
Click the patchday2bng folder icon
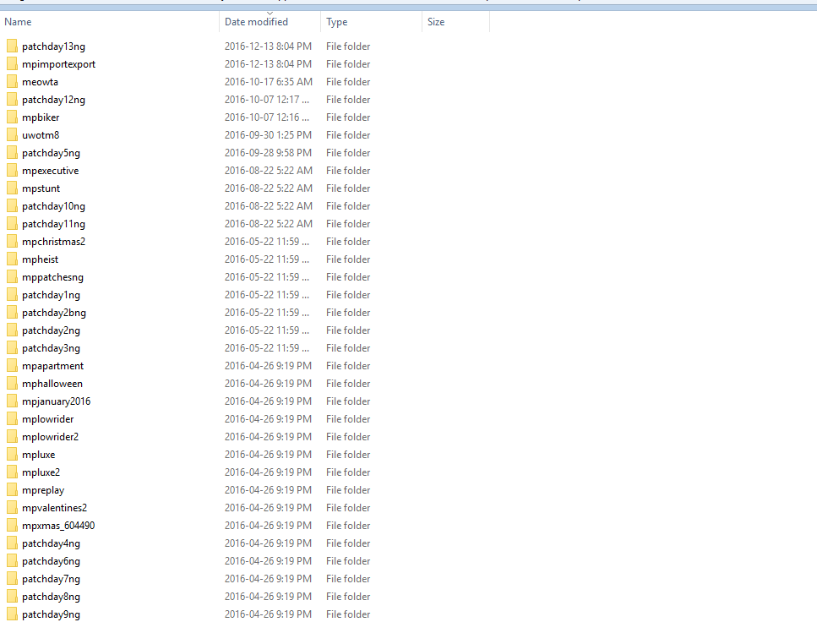click(x=12, y=312)
